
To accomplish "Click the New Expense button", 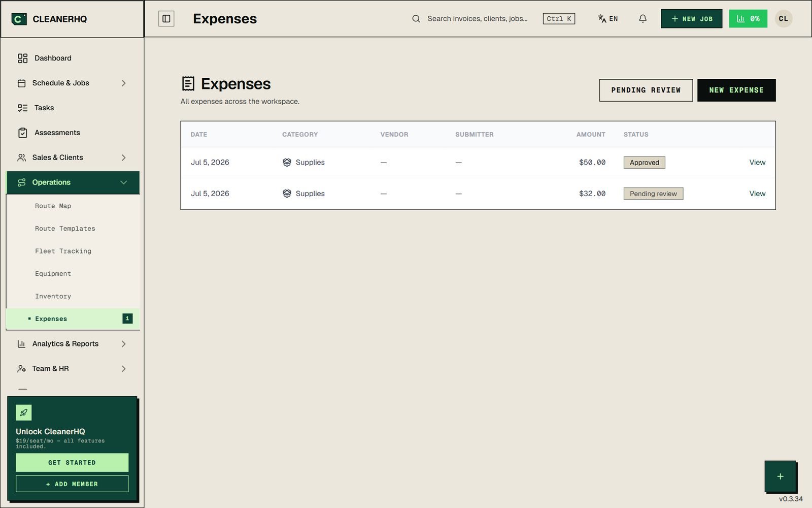I will [736, 90].
